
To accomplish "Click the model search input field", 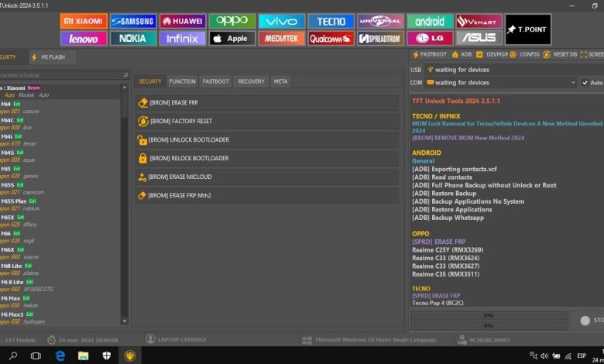I will pos(61,75).
